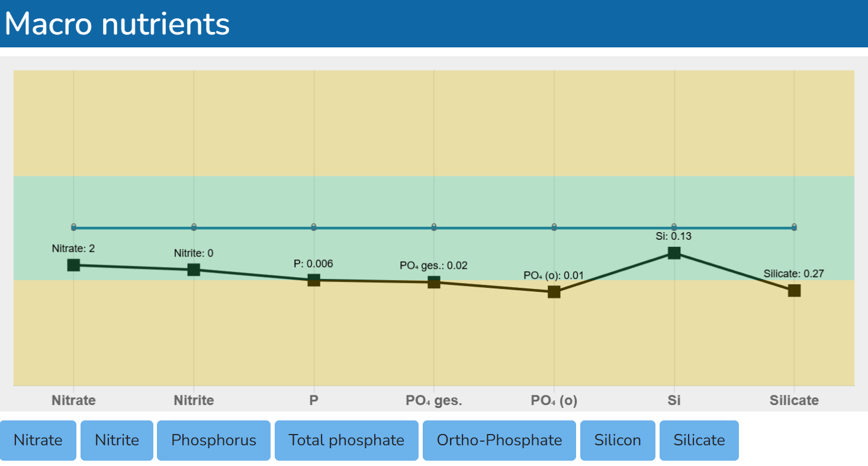The width and height of the screenshot is (868, 466).
Task: Click the Nitrite data point square marker
Action: [x=194, y=269]
